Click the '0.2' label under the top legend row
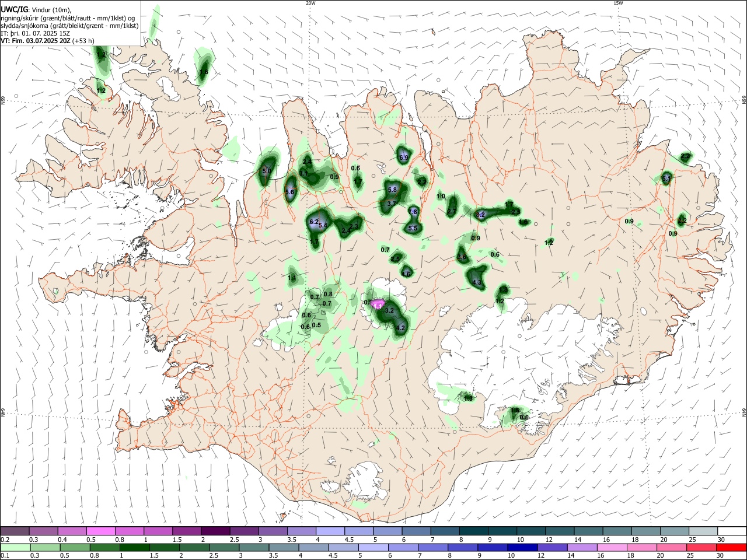 point(5,540)
